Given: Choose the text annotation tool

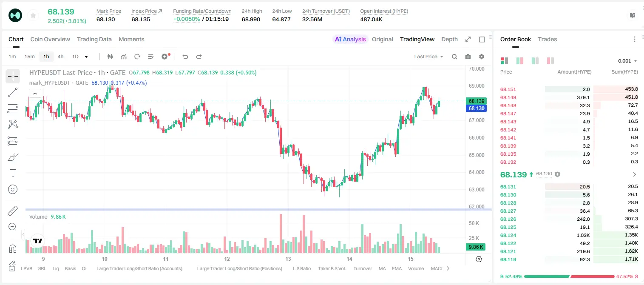Looking at the screenshot, I should click(x=13, y=173).
